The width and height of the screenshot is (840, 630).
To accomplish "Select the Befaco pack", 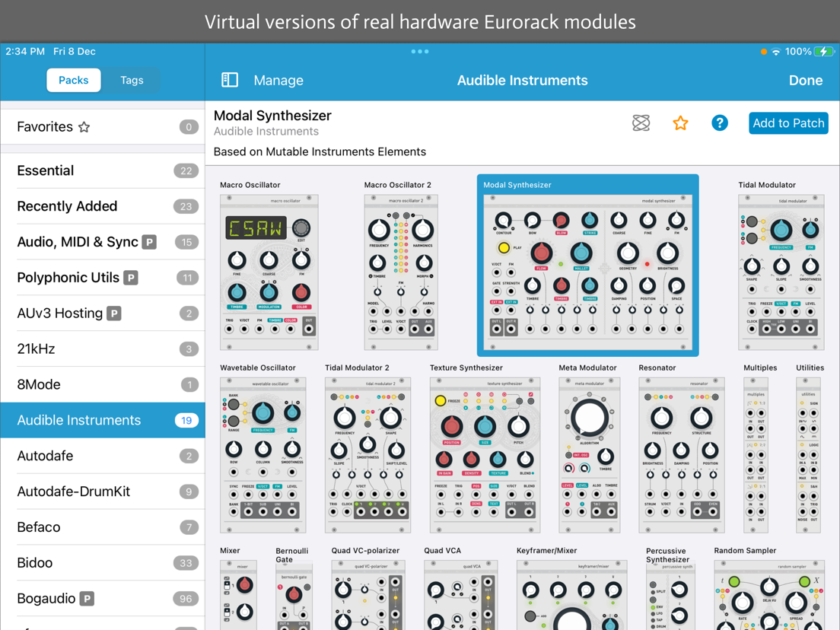I will tap(102, 527).
